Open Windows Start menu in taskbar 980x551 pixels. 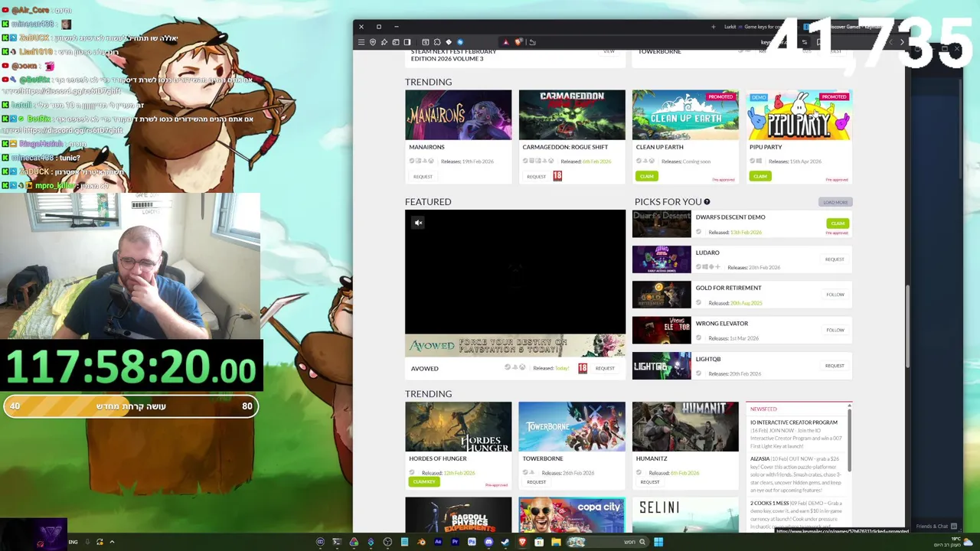point(658,542)
